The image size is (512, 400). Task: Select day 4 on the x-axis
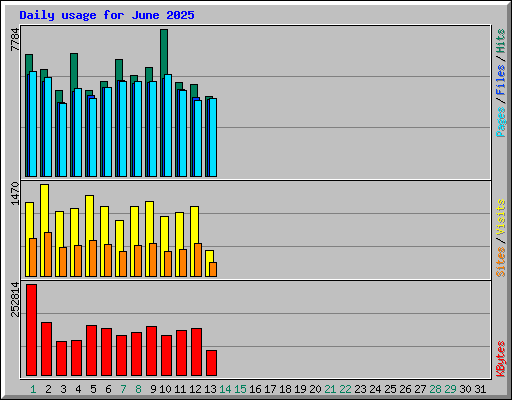click(78, 389)
